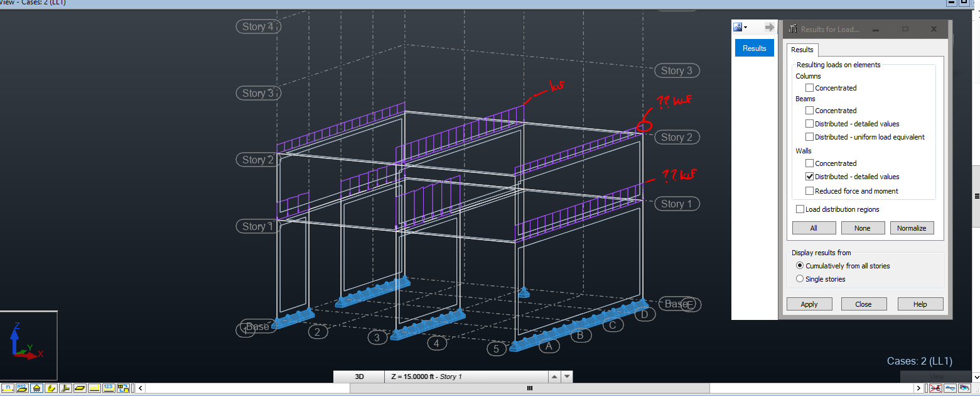Uncheck Distributed - detailed values under Walls
The image size is (980, 396).
(x=810, y=176)
